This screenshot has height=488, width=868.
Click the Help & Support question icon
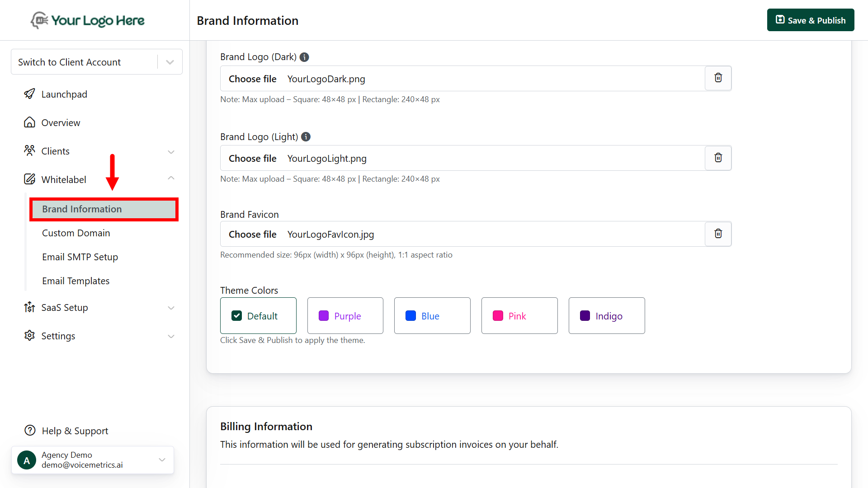[30, 431]
